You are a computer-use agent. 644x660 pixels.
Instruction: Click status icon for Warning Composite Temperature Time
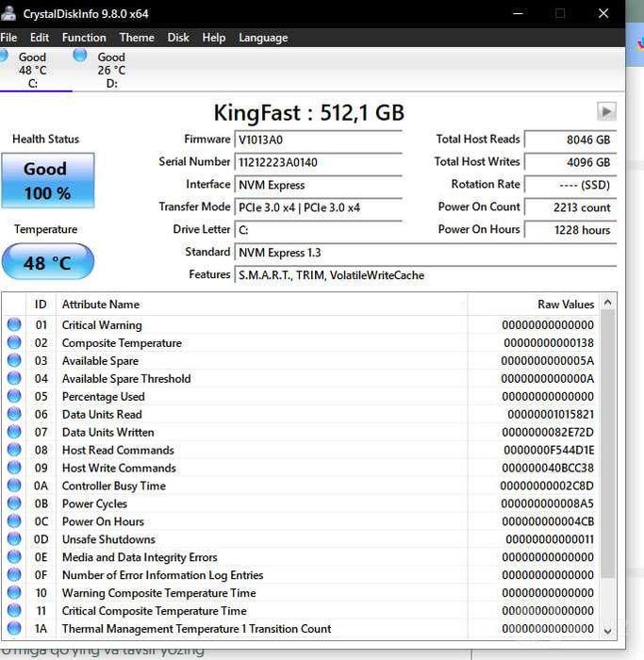(x=14, y=592)
